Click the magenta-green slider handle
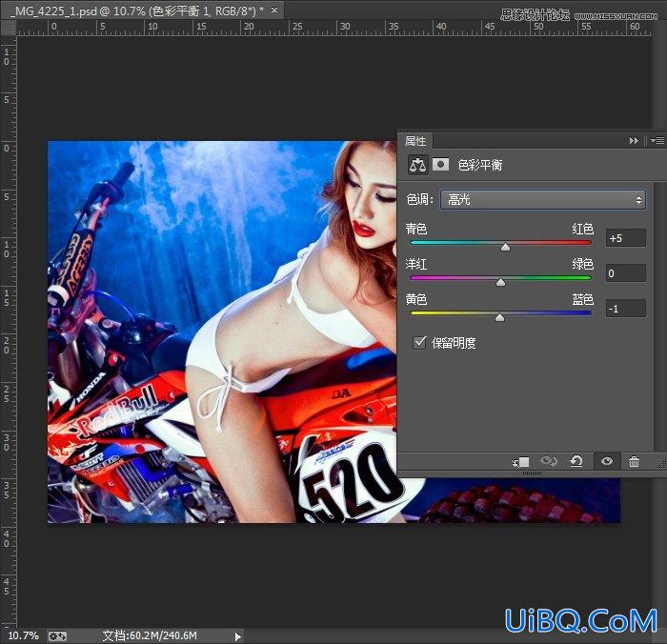Image resolution: width=667 pixels, height=644 pixels. 500,282
